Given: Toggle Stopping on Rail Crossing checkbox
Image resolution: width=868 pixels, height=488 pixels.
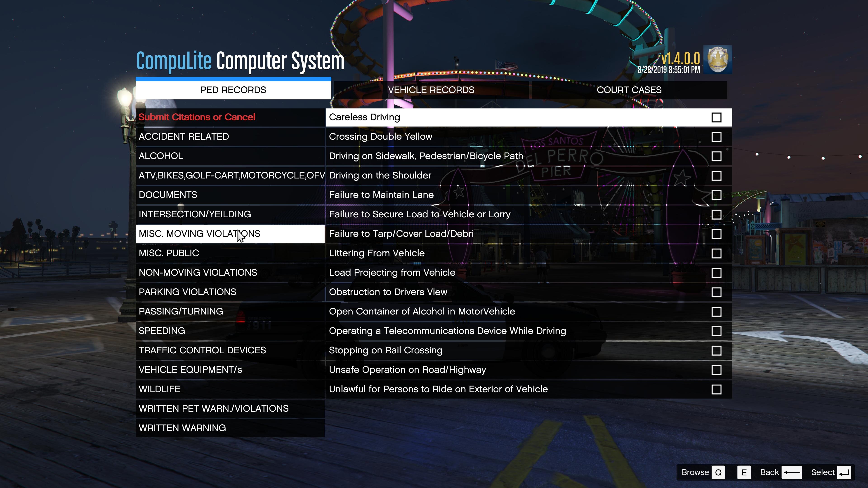Looking at the screenshot, I should (716, 351).
